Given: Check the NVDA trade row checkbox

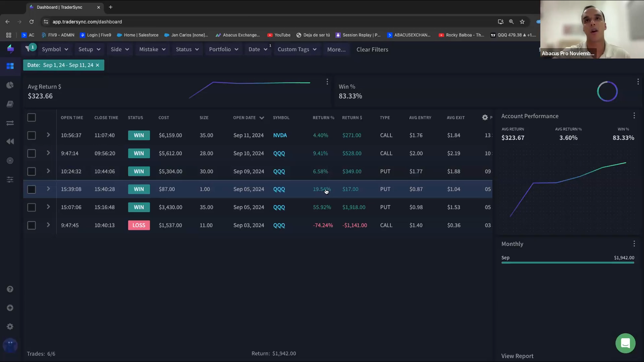Looking at the screenshot, I should coord(32,135).
